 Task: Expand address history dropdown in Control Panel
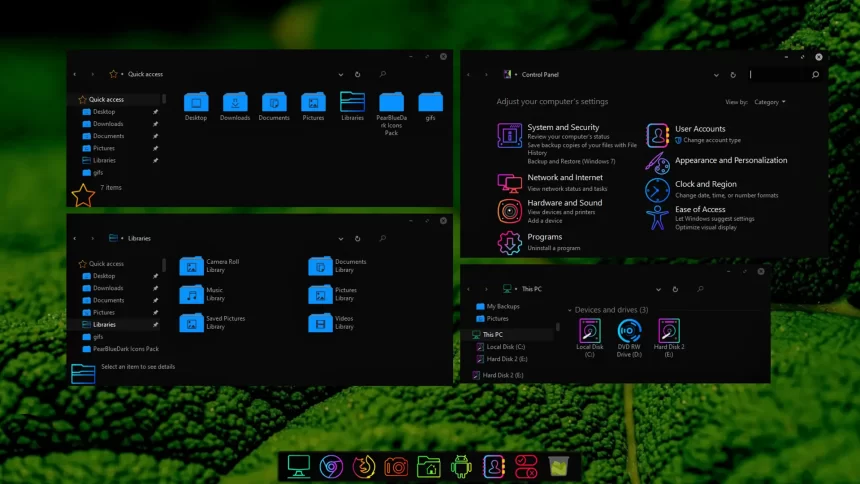pos(716,75)
